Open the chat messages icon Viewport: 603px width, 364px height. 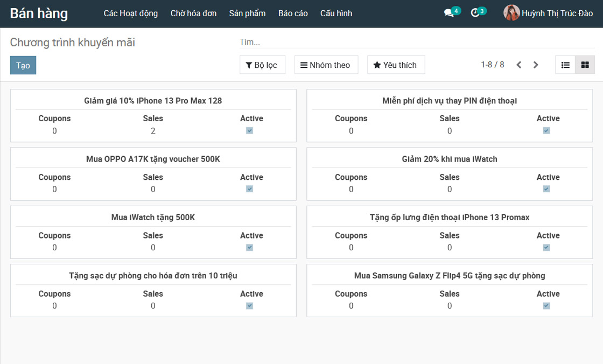(449, 13)
